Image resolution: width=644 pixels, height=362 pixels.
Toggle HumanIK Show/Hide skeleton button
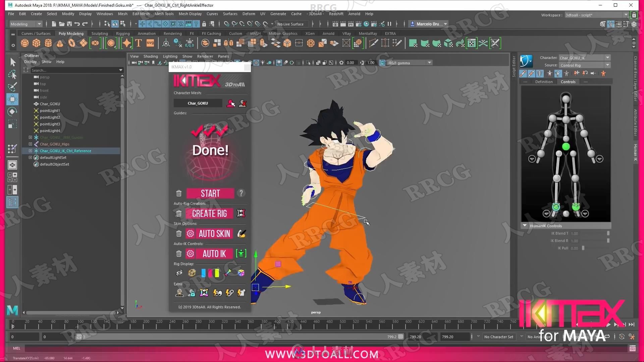(540, 73)
